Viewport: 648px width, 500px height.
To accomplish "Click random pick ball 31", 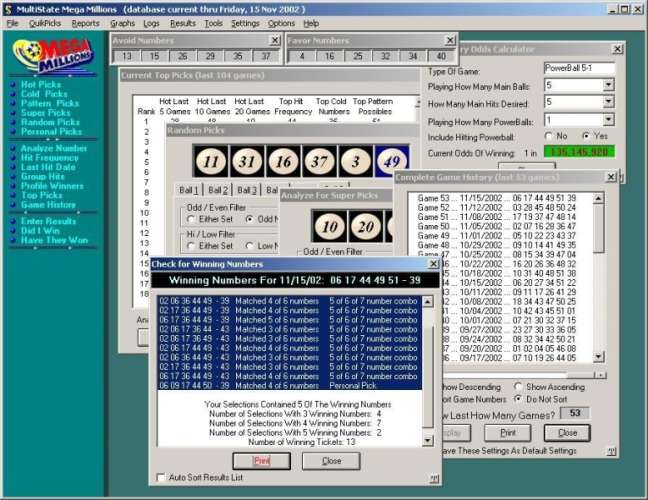I will pos(247,161).
